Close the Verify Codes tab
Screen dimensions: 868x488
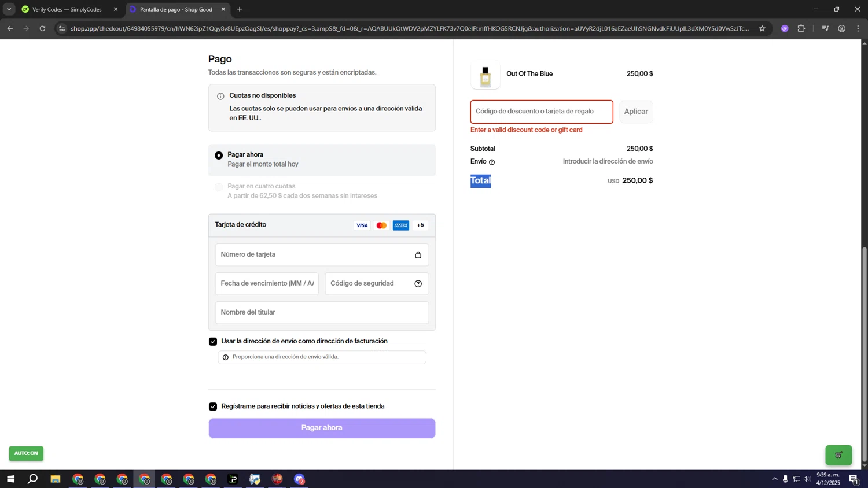coord(115,9)
